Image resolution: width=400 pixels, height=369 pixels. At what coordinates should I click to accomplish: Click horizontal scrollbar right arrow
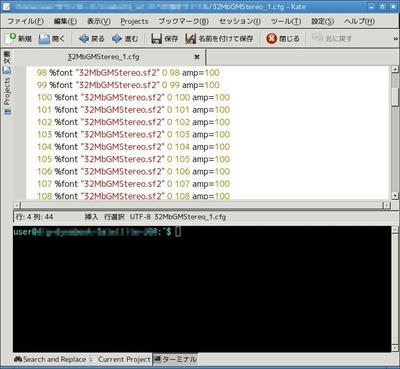coord(386,205)
